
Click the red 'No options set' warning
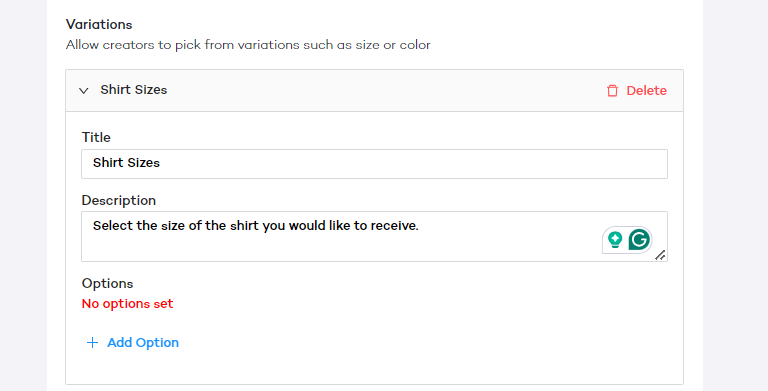pyautogui.click(x=127, y=304)
